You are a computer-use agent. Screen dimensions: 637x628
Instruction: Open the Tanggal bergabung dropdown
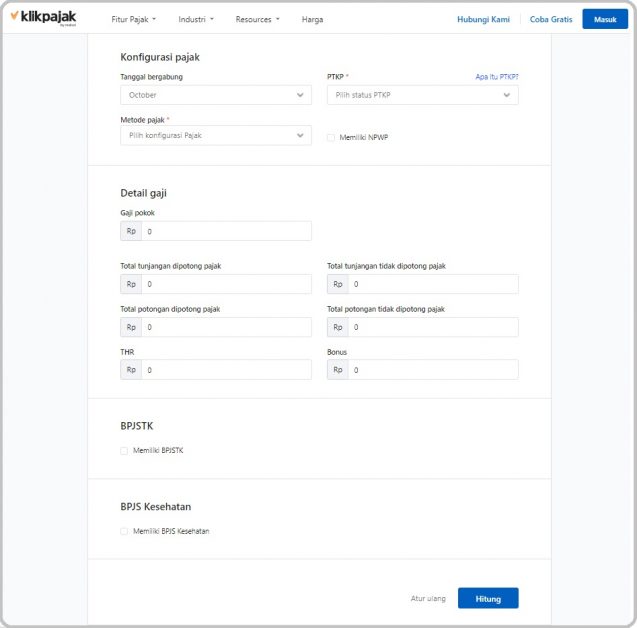coord(215,95)
